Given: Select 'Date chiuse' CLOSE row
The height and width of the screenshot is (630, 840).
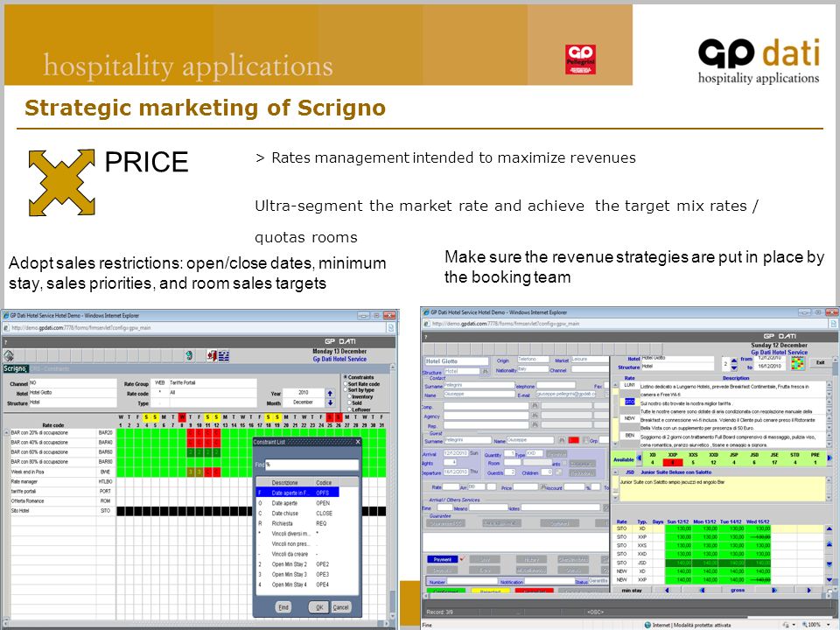Looking at the screenshot, I should point(297,514).
